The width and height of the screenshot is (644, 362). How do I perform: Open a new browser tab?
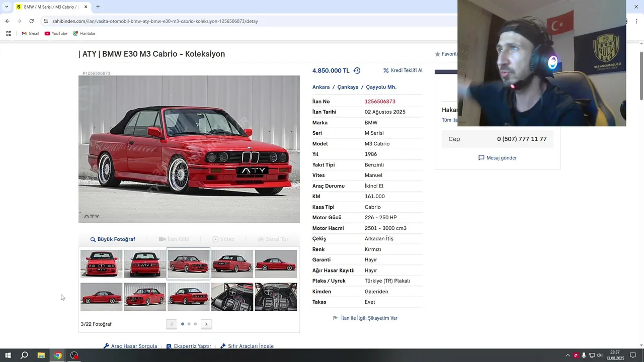pos(98,7)
